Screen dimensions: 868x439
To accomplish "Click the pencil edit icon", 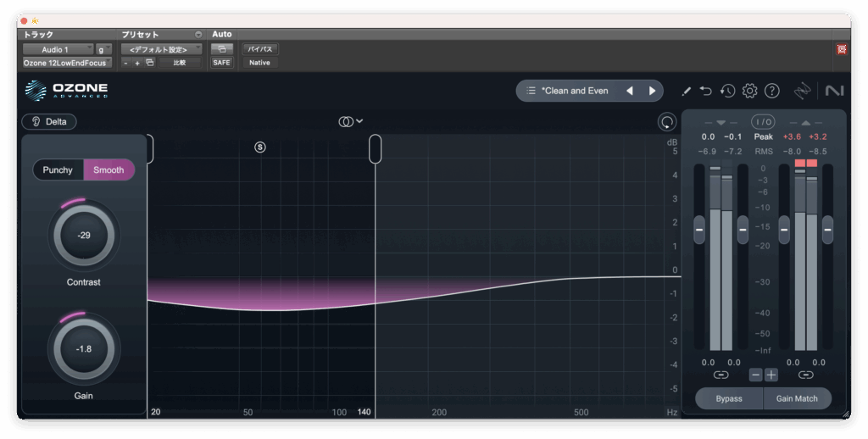I will click(x=686, y=91).
